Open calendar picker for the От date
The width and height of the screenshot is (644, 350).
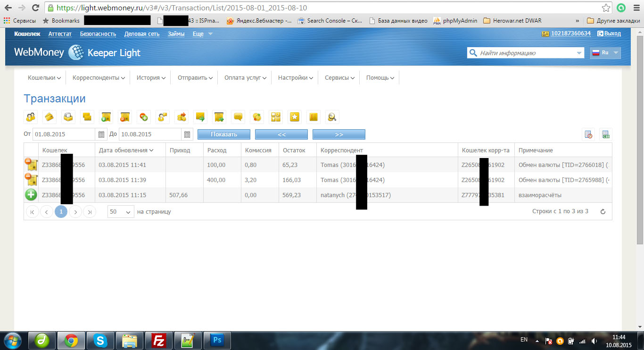(101, 134)
